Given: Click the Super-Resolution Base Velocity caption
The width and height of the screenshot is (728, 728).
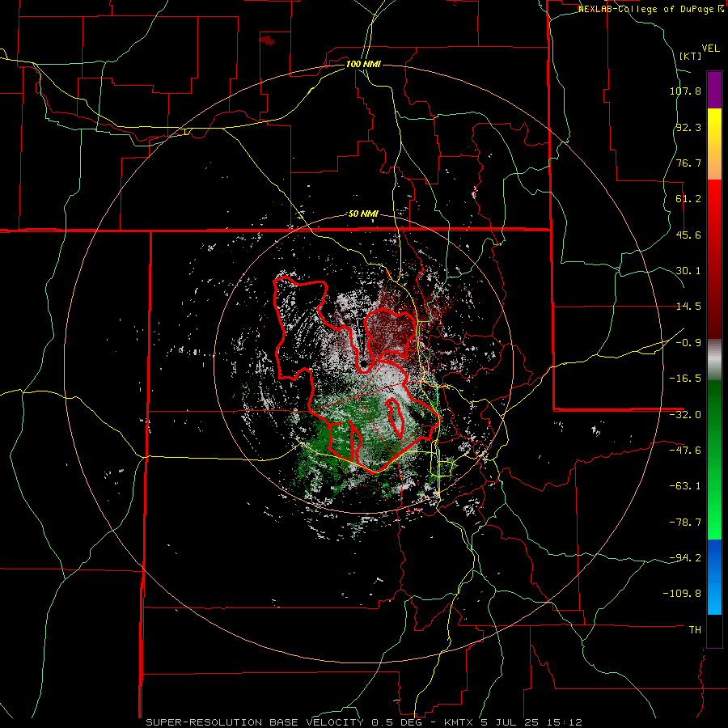Looking at the screenshot, I should pos(363,722).
